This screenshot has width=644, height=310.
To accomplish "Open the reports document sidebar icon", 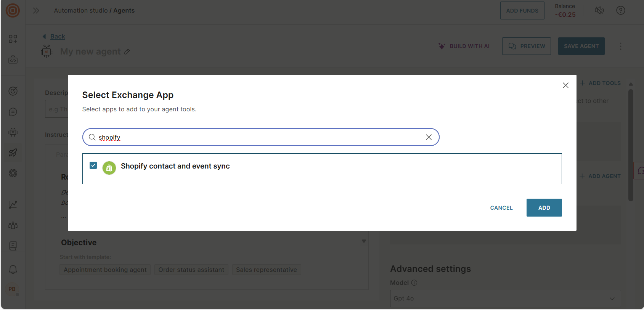I will [13, 246].
